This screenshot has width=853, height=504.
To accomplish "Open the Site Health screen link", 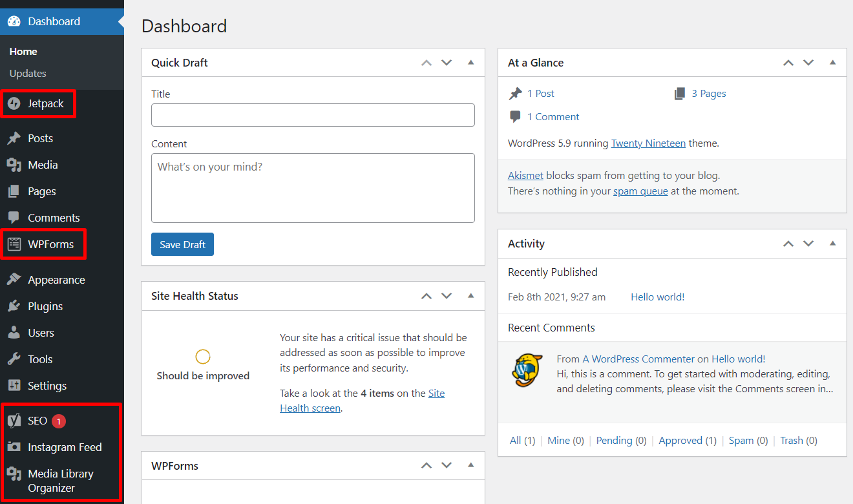I will click(363, 401).
